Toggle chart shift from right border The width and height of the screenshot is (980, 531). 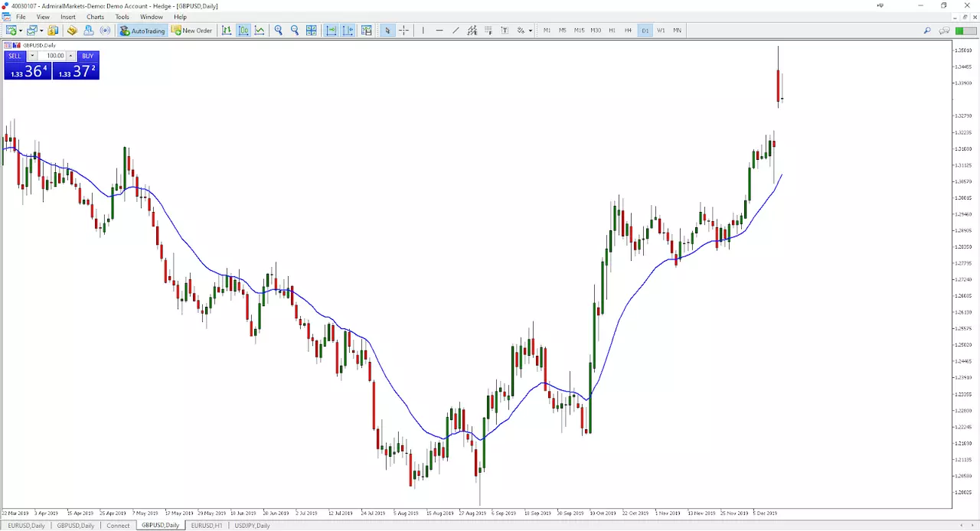(348, 31)
